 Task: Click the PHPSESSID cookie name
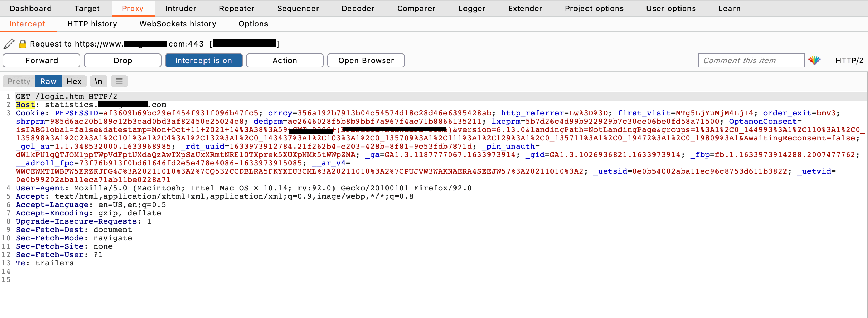pos(77,113)
